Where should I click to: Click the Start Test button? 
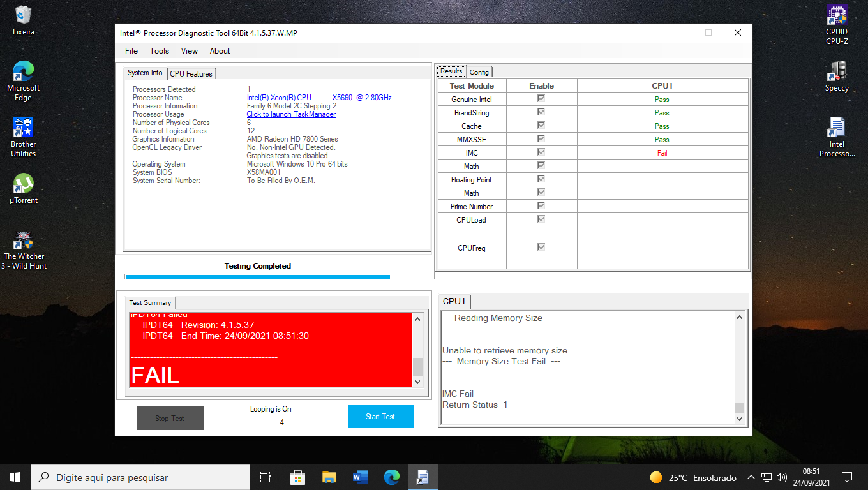[381, 417]
